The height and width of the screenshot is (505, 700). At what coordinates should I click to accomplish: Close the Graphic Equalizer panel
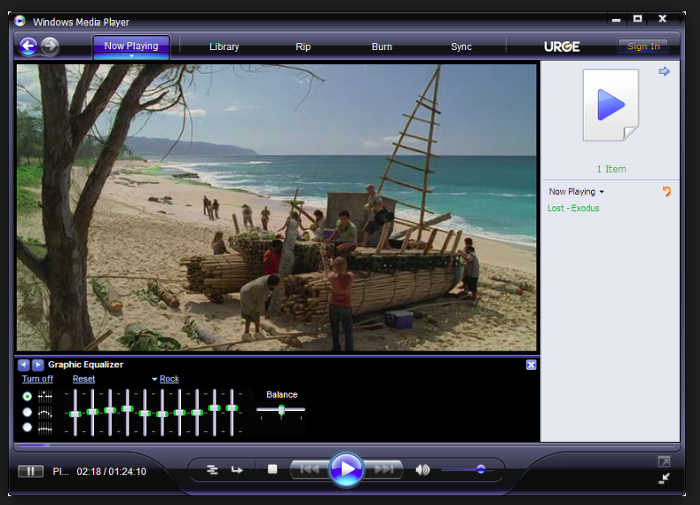531,365
